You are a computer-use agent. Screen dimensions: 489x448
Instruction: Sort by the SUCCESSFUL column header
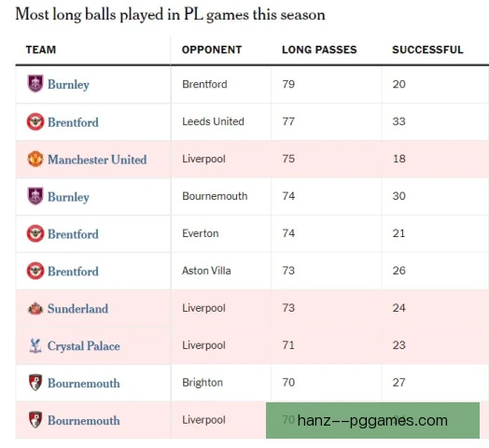(x=427, y=49)
